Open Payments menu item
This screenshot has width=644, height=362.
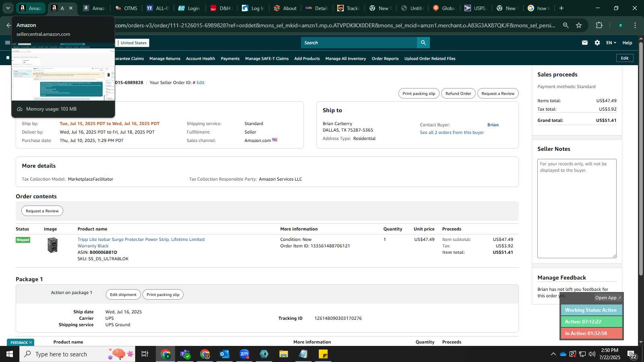pos(230,58)
